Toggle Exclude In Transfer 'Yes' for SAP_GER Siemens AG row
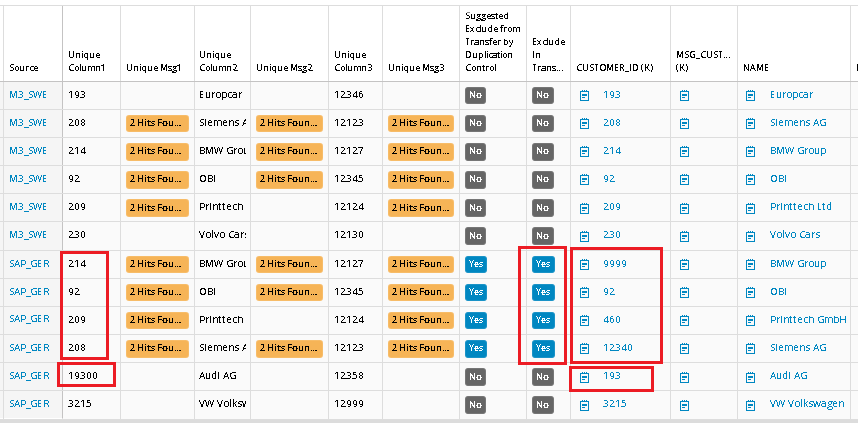Image resolution: width=858 pixels, height=423 pixels. click(543, 348)
